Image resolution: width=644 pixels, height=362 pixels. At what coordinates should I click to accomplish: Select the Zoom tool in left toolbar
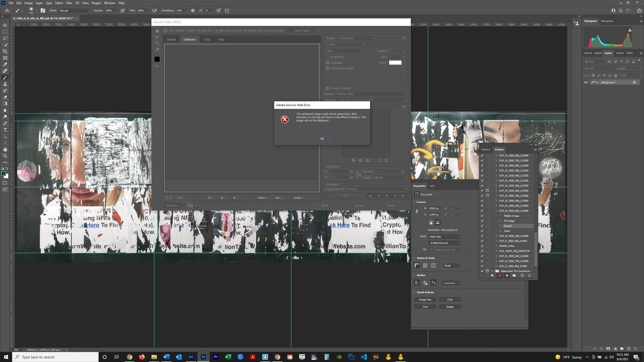pyautogui.click(x=5, y=156)
